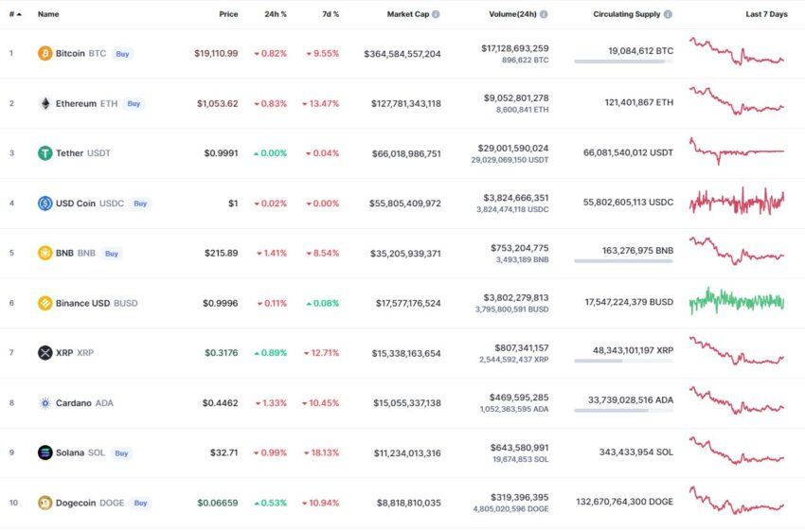Viewport: 805px width, 532px height.
Task: Click the Ethereum diamond logo icon
Action: point(45,103)
